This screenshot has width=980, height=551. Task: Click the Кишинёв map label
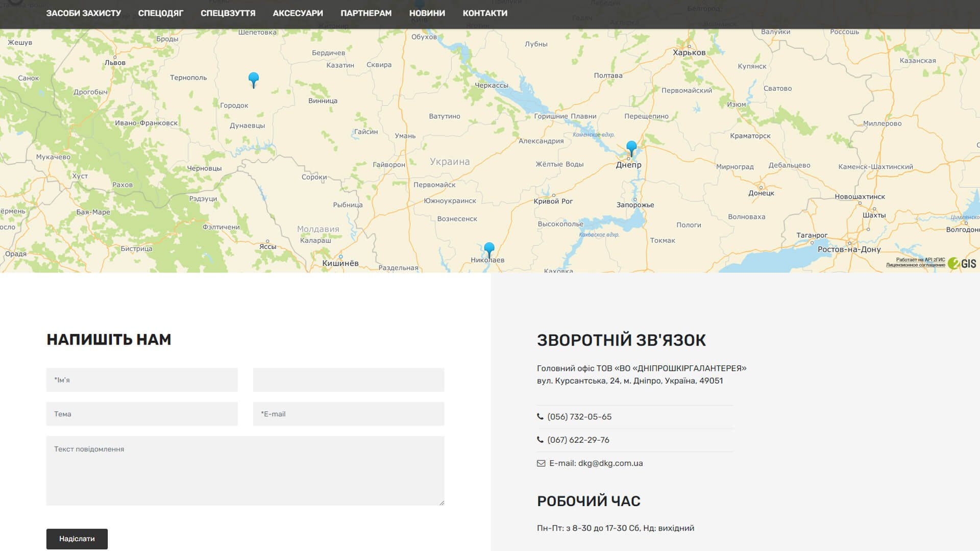340,263
